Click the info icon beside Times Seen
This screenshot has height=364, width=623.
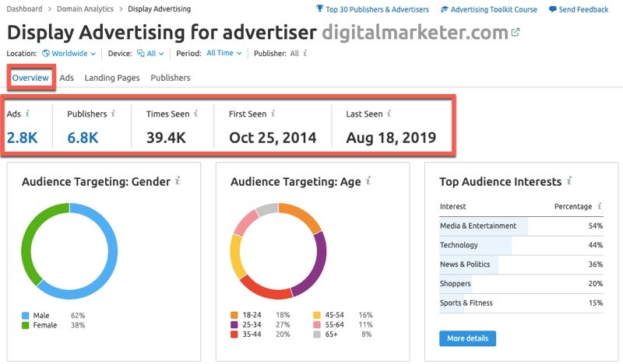195,114
